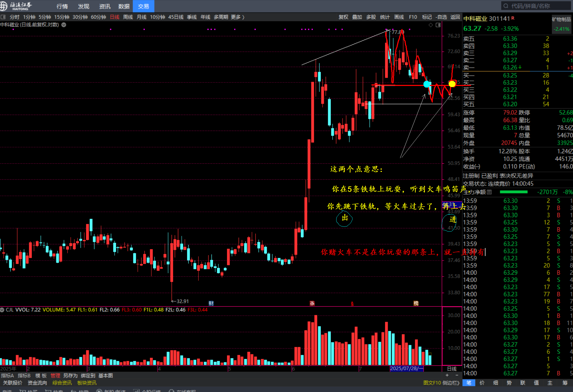Select the 分时 intraday period
This screenshot has width=573, height=392.
(x=14, y=17)
